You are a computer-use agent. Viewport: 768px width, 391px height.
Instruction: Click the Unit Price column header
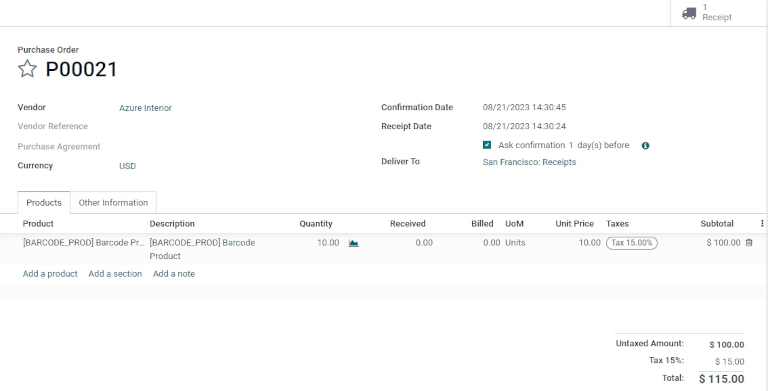[575, 224]
